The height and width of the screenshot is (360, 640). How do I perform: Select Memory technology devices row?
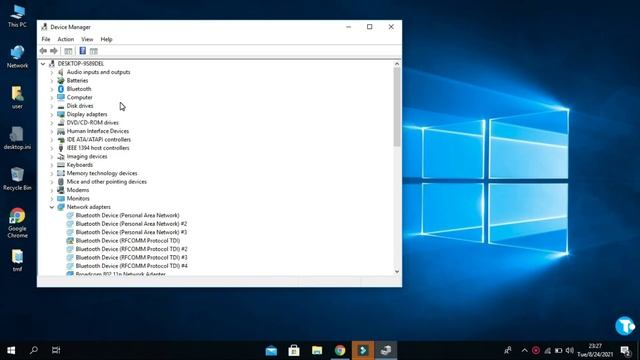click(102, 173)
